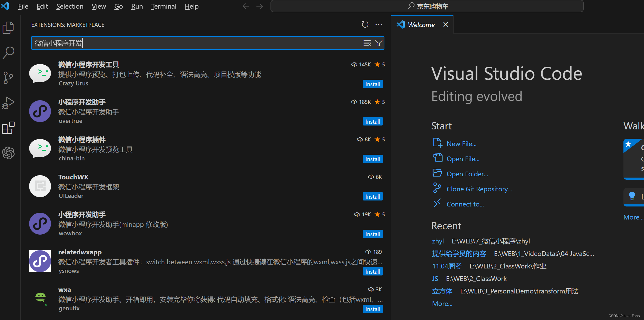Click the star-badged walkthrough card
Viewport: 644px width, 320px height.
pyautogui.click(x=634, y=159)
